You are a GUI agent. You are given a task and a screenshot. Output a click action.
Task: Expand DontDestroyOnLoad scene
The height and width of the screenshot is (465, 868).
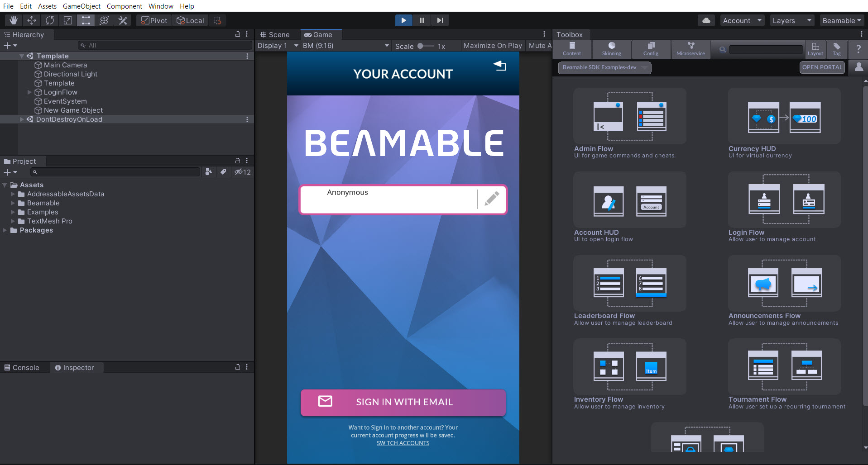click(21, 119)
